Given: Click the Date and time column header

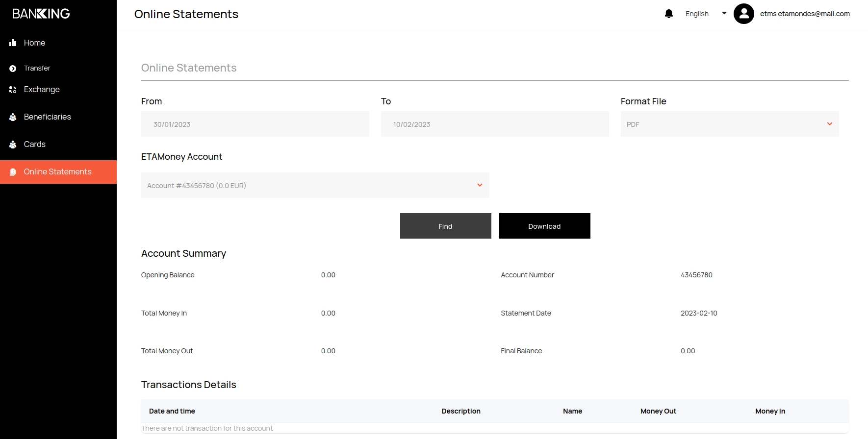Looking at the screenshot, I should click(172, 411).
